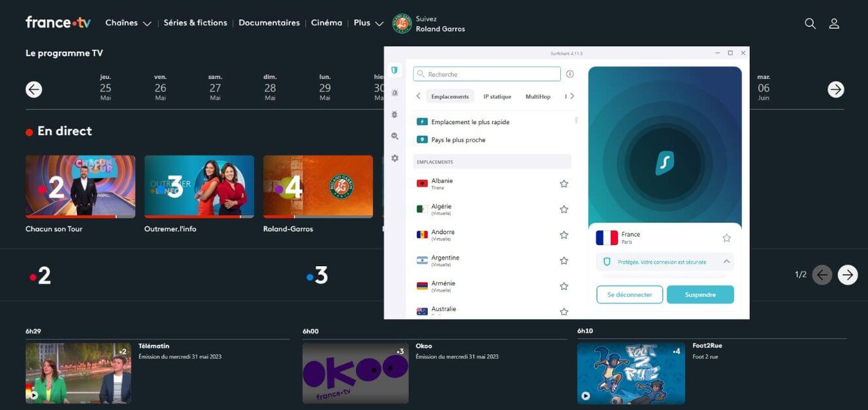Image resolution: width=868 pixels, height=410 pixels.
Task: Click the France 2 channel logo header
Action: pos(40,275)
